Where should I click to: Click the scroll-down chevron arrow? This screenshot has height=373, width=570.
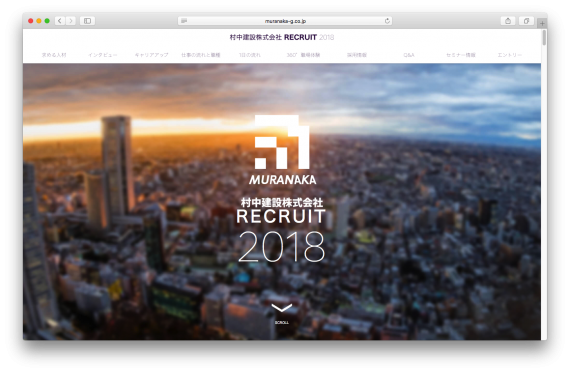pyautogui.click(x=282, y=308)
